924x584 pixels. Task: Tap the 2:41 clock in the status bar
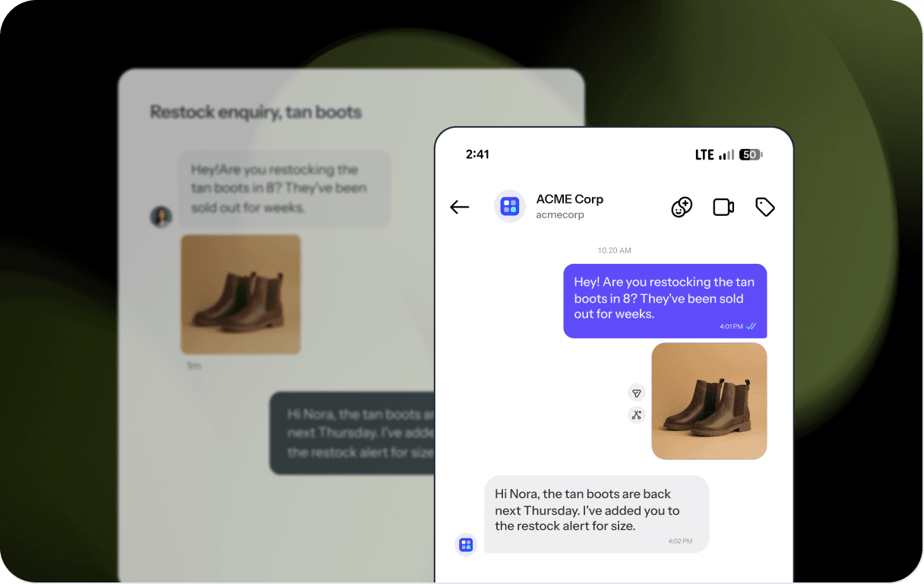click(x=477, y=154)
